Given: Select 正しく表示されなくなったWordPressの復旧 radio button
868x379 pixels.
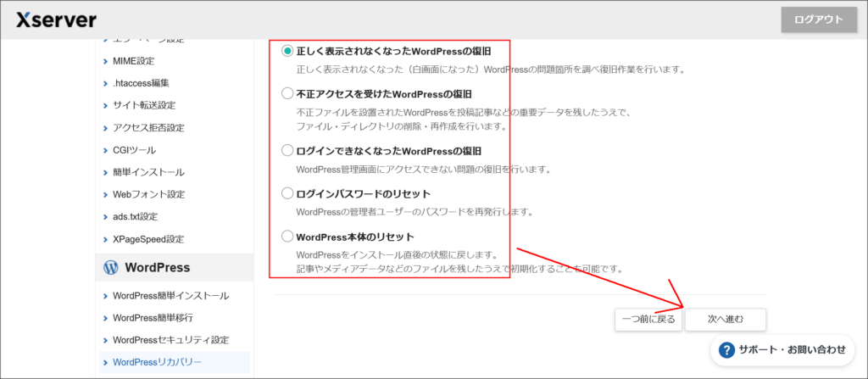Looking at the screenshot, I should (287, 51).
